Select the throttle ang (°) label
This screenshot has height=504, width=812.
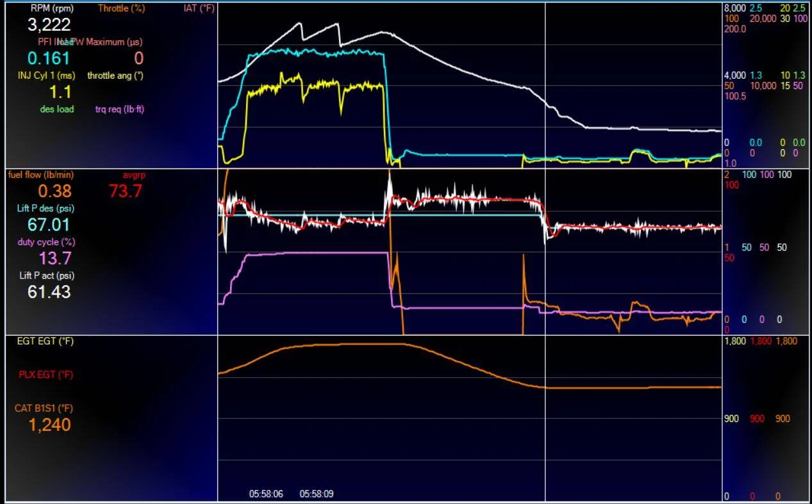click(x=115, y=76)
